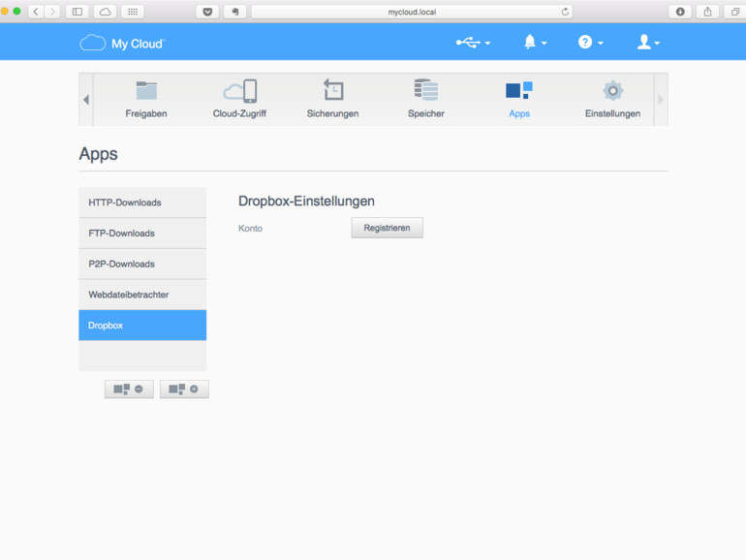This screenshot has height=560, width=746.
Task: Open the USB devices dropdown
Action: tap(473, 43)
